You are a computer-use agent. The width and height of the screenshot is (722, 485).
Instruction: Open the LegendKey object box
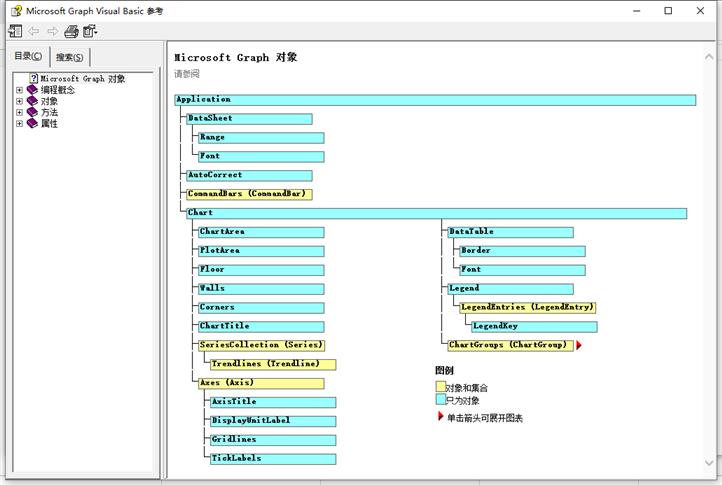[x=535, y=327]
